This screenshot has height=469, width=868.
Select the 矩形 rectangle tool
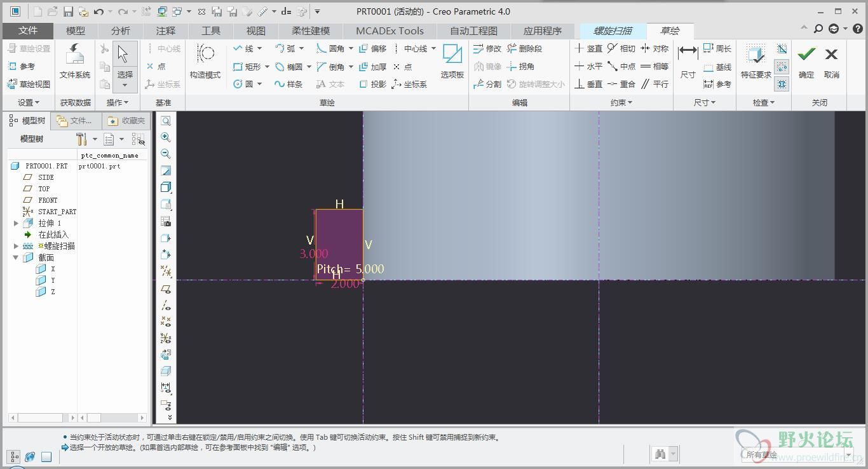[x=247, y=66]
